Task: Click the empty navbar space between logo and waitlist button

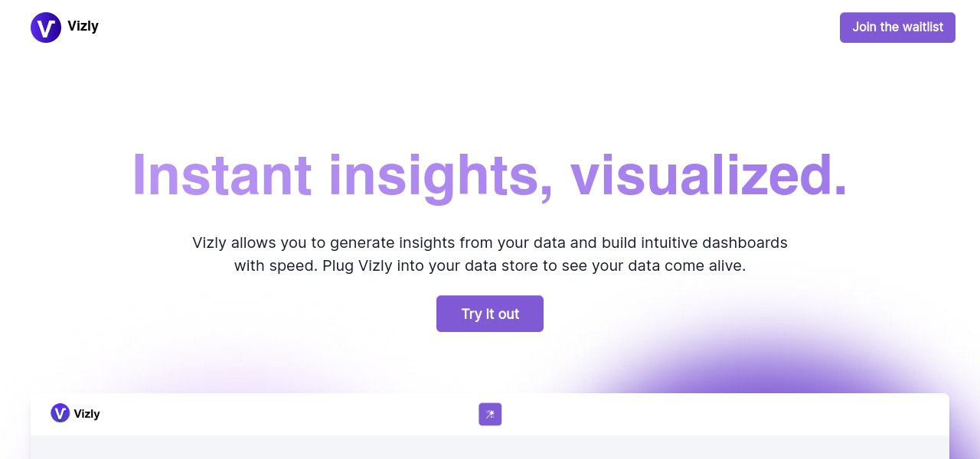Action: pos(459,28)
